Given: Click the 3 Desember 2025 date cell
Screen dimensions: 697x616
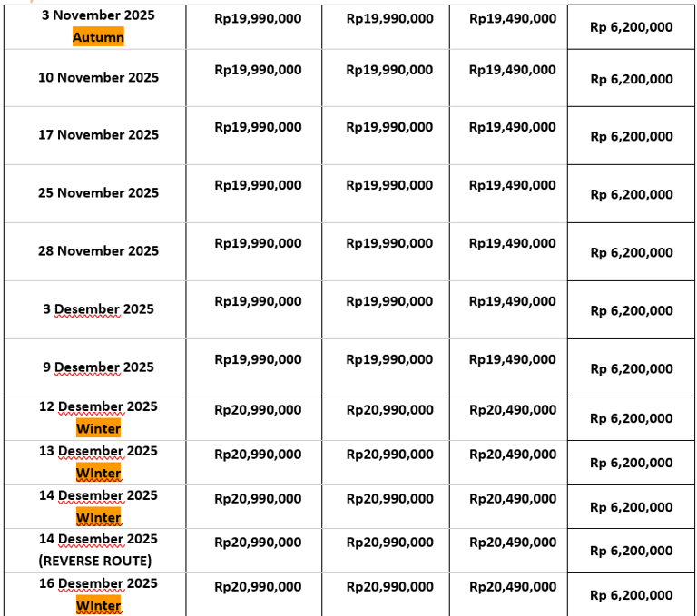Looking at the screenshot, I should click(98, 308).
